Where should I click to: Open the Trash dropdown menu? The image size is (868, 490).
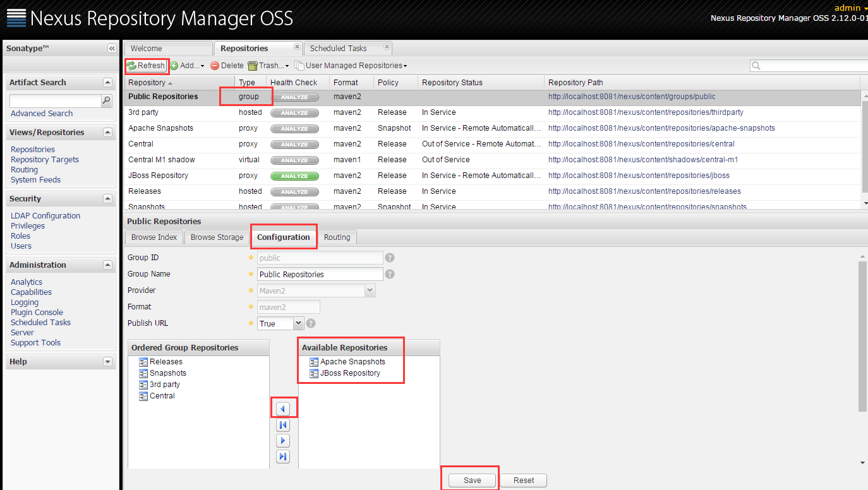click(x=268, y=66)
